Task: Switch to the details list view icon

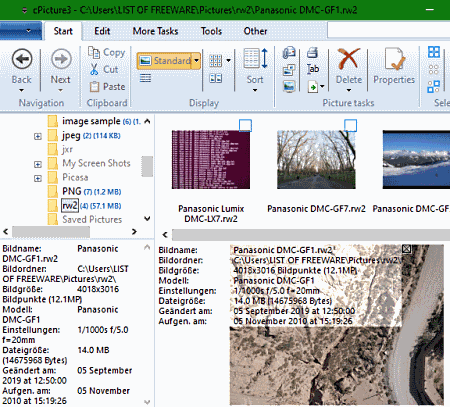Action: pos(145,78)
